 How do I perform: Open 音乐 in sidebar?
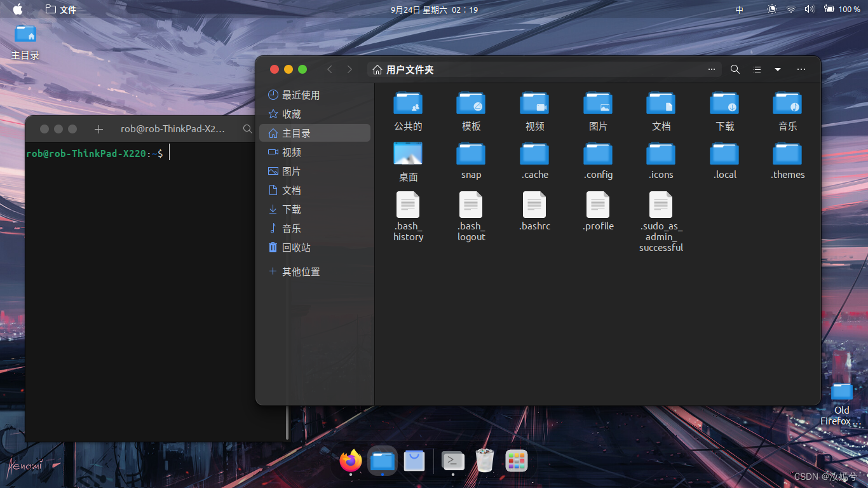pos(315,228)
